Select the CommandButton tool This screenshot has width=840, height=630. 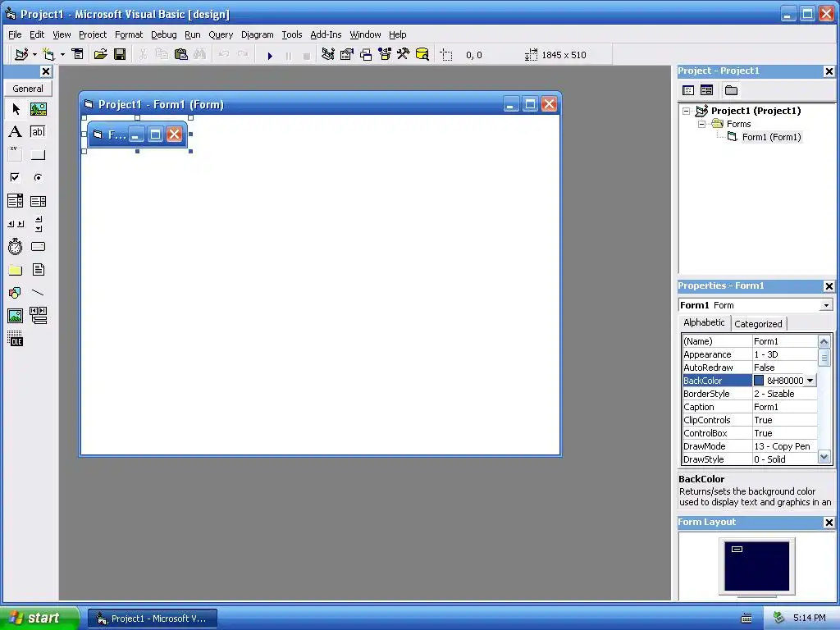coord(38,155)
